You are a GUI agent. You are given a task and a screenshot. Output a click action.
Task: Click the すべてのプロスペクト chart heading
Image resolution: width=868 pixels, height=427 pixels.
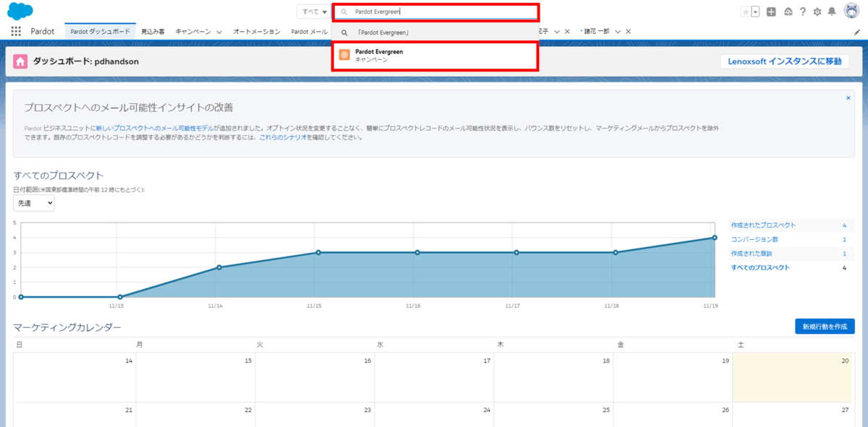click(59, 175)
